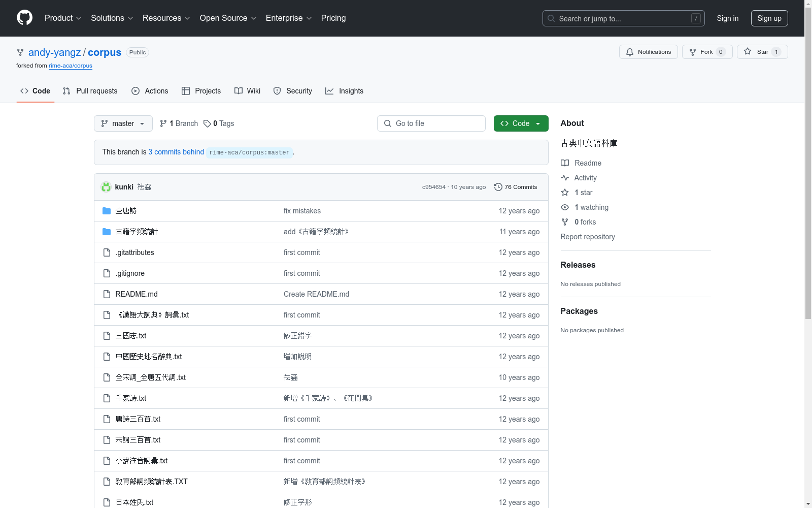Open the Enterprise dropdown

288,18
